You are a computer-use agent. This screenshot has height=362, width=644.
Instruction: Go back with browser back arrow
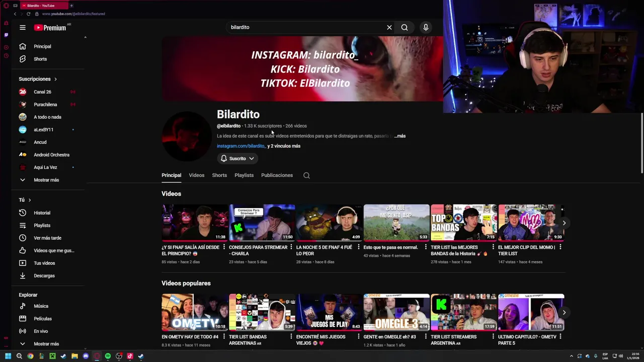pos(15,14)
